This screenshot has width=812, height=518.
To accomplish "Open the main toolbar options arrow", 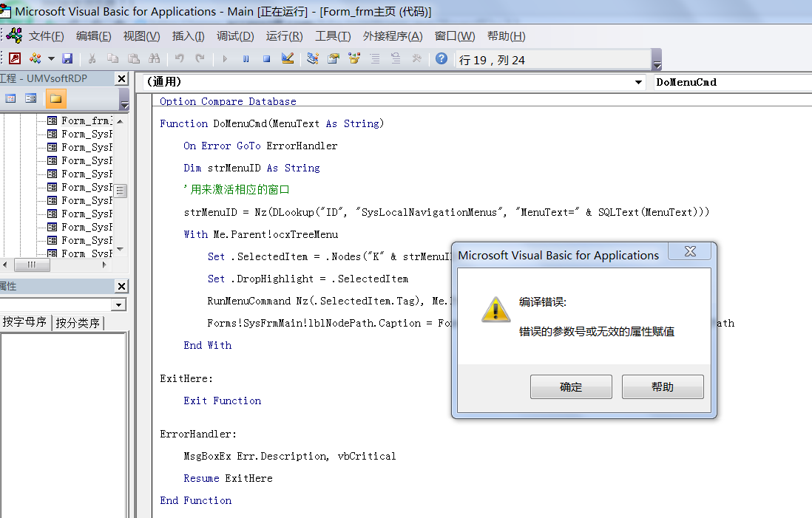I will pyautogui.click(x=657, y=60).
